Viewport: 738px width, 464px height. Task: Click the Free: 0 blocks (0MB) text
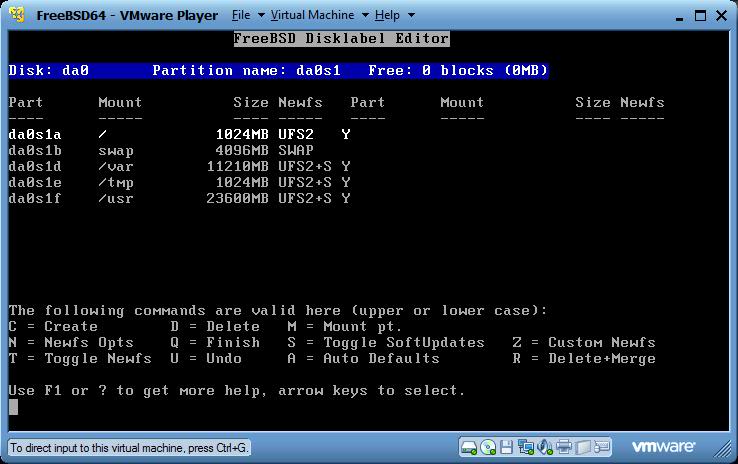tap(458, 71)
